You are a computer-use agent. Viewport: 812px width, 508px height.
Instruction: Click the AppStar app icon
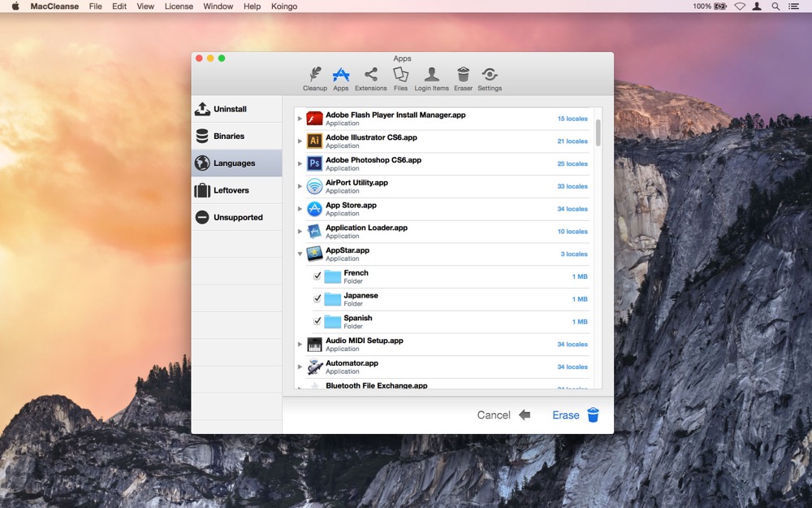pyautogui.click(x=314, y=254)
